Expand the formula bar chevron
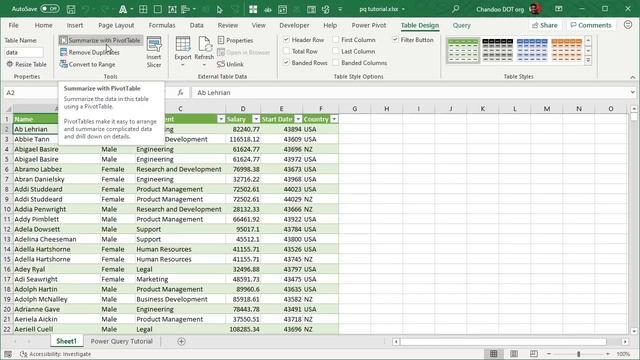Image resolution: width=640 pixels, height=360 pixels. pyautogui.click(x=632, y=93)
